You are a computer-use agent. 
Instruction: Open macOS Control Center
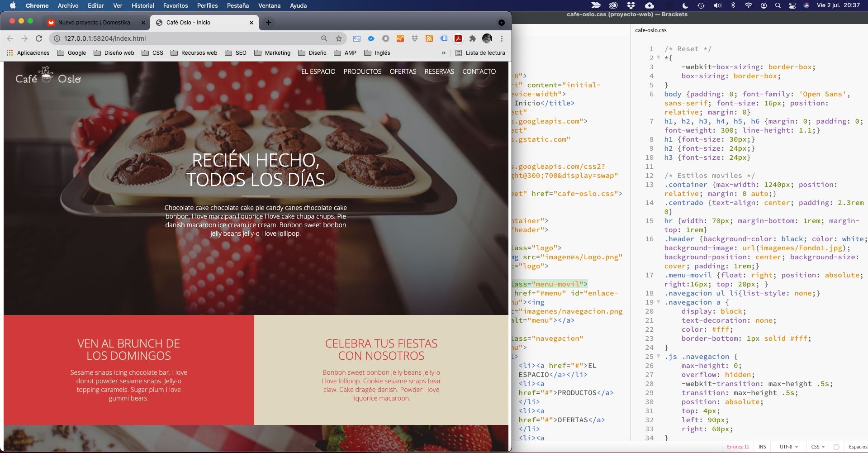[x=792, y=5]
